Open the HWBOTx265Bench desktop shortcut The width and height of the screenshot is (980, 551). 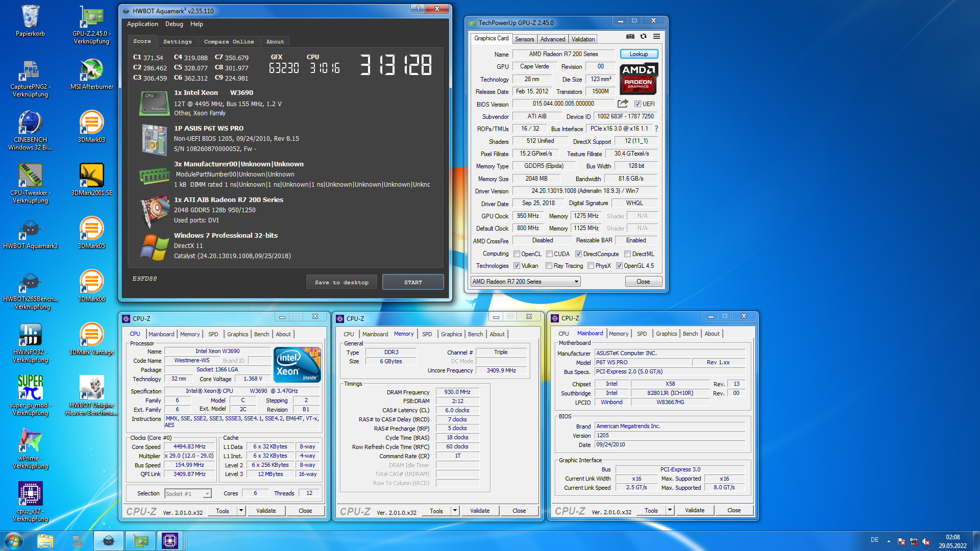[30, 290]
